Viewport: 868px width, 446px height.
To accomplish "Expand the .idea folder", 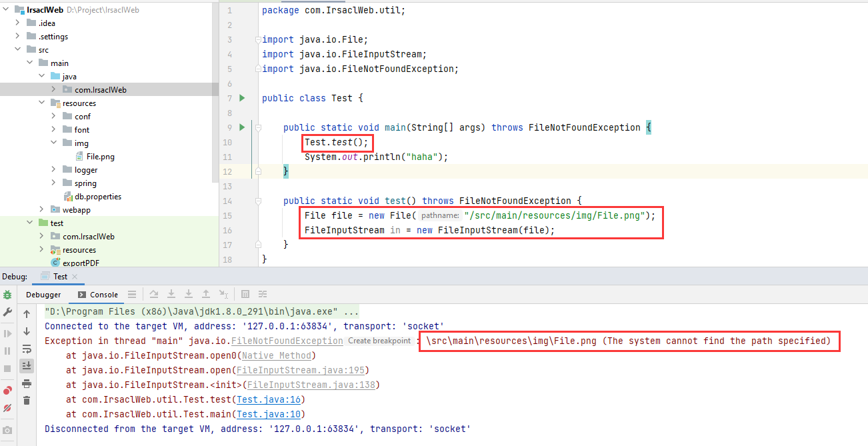I will click(x=17, y=23).
